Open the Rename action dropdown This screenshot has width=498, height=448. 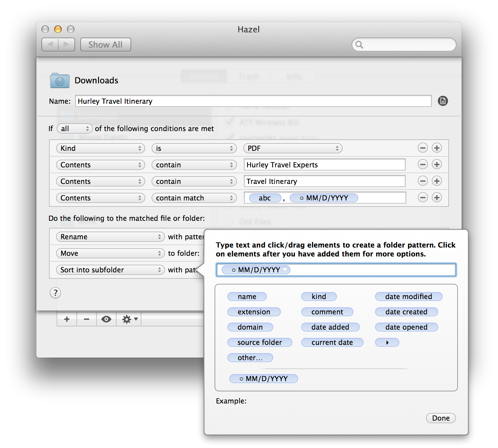[110, 237]
